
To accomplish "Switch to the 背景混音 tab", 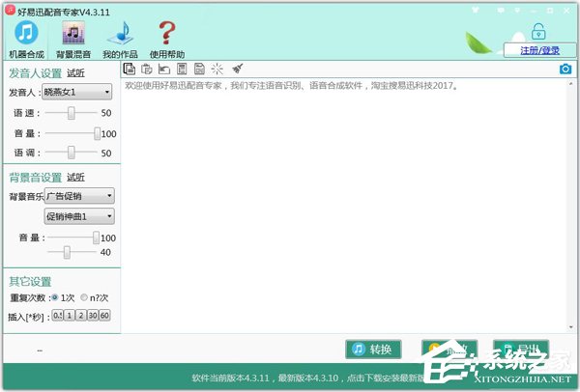I will pyautogui.click(x=73, y=40).
